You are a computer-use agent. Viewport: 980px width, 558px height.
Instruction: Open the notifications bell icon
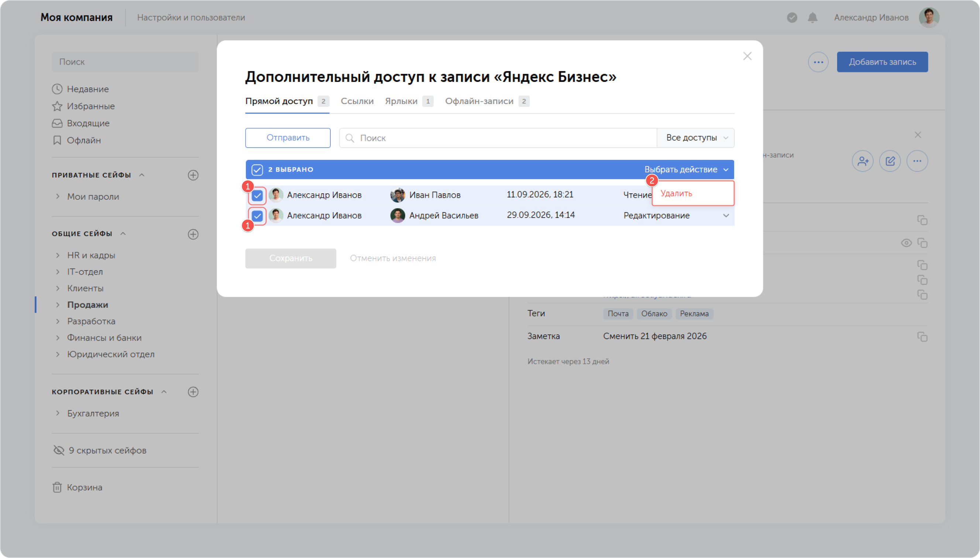pyautogui.click(x=812, y=18)
